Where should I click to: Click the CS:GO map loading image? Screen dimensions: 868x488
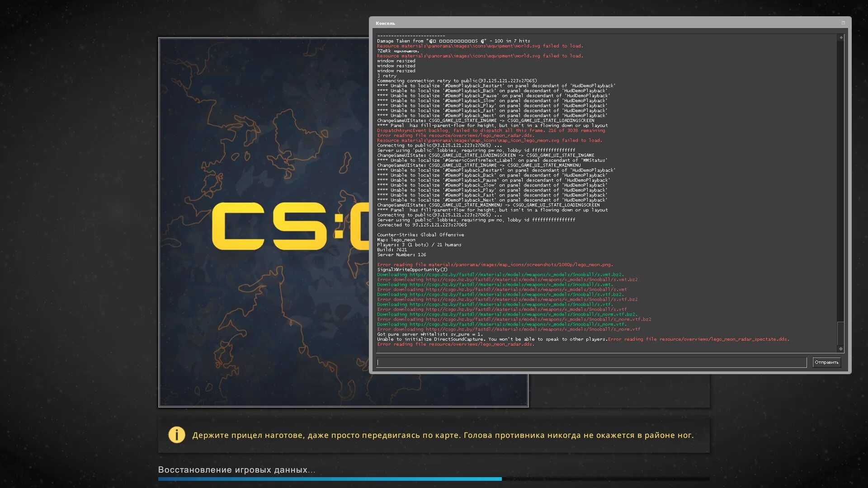click(264, 222)
